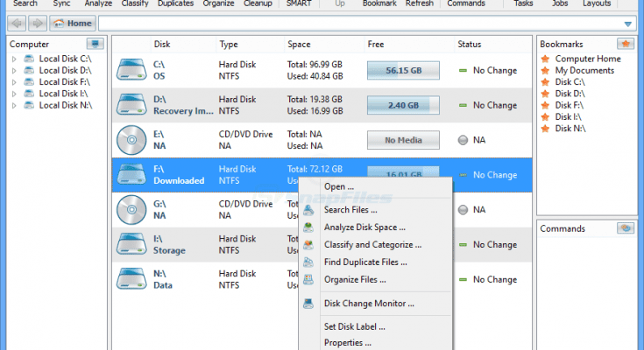
Task: Expand Local Disk N:\ tree node
Action: (x=14, y=105)
